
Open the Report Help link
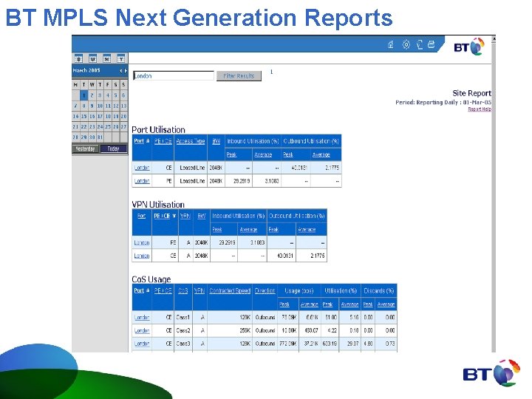pyautogui.click(x=480, y=109)
